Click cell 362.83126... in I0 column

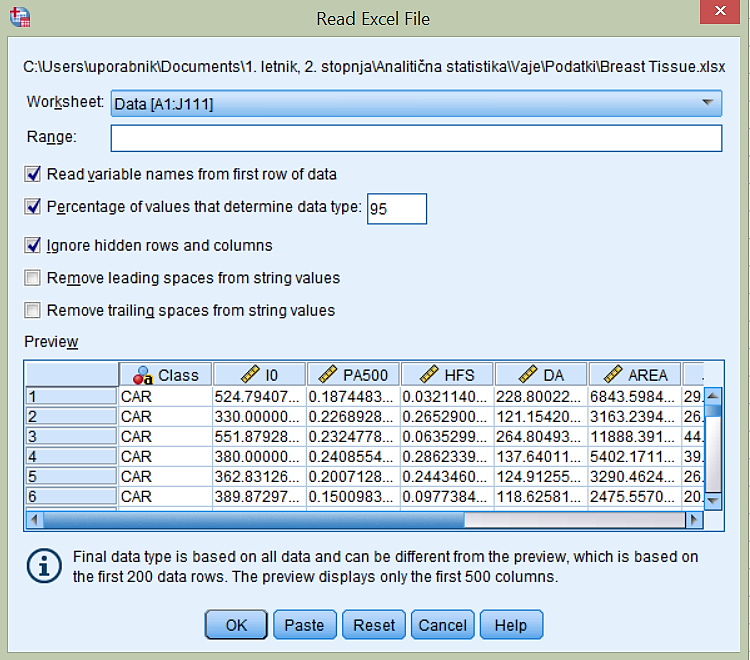pos(259,476)
